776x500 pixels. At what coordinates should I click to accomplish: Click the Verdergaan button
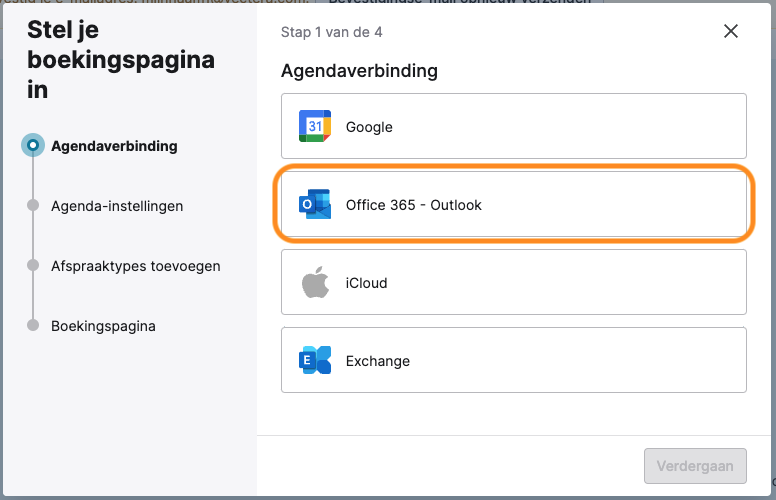(695, 466)
